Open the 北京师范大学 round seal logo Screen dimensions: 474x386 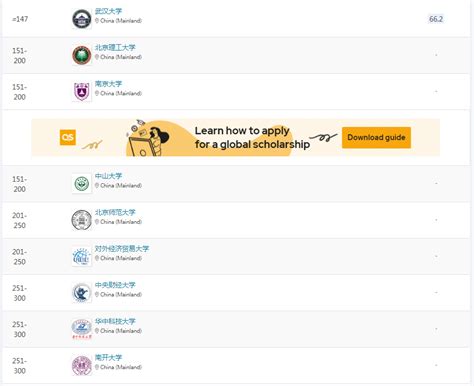pos(82,220)
